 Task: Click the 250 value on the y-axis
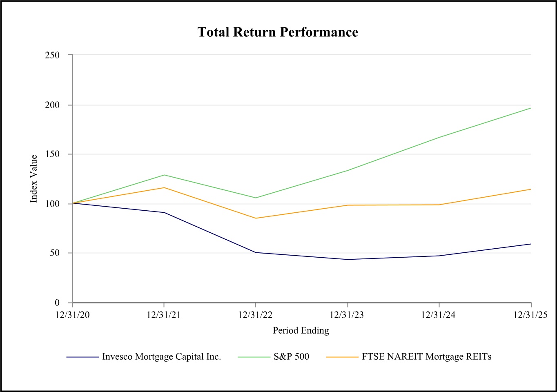52,55
